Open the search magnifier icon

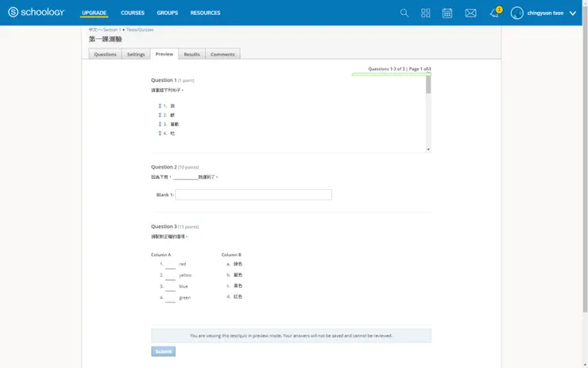404,13
